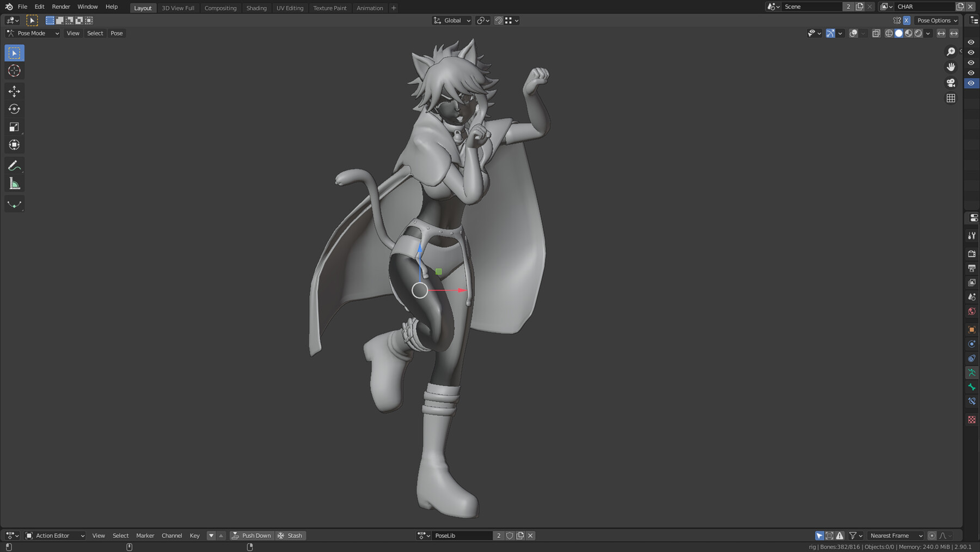Toggle X-ray display mode
Image resolution: width=980 pixels, height=552 pixels.
pos(876,33)
